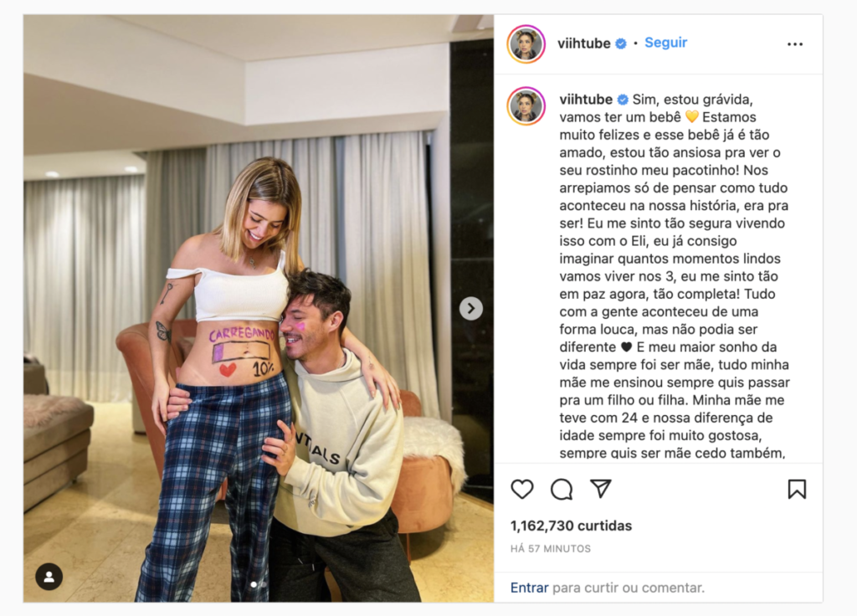Click verified badge next to header username
Screen dimensions: 857x616
[x=621, y=44]
